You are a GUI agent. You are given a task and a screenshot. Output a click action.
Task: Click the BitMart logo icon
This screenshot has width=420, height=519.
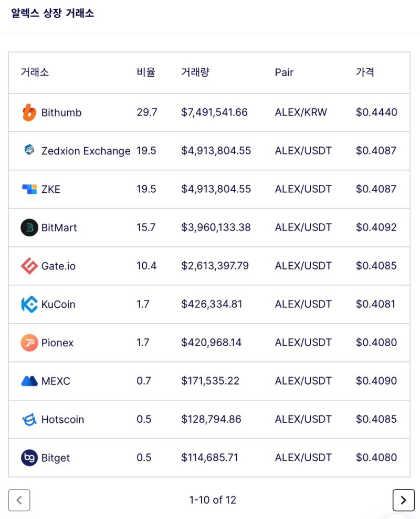click(x=29, y=227)
